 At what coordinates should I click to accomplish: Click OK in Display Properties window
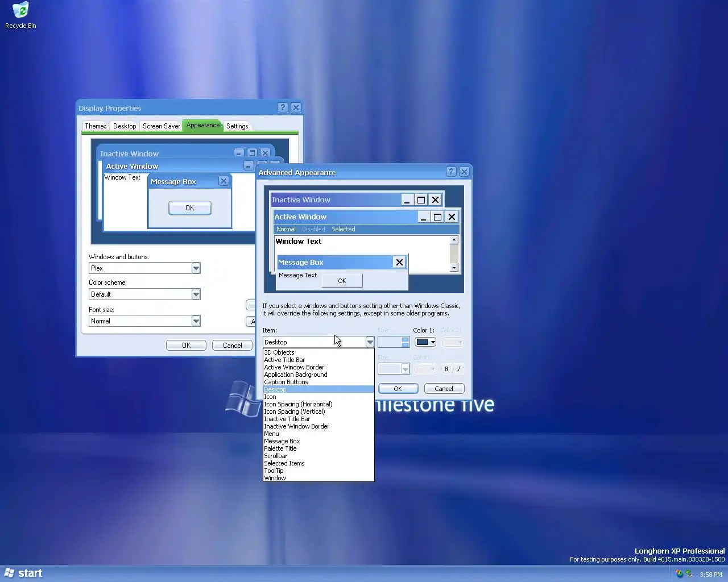[186, 345]
